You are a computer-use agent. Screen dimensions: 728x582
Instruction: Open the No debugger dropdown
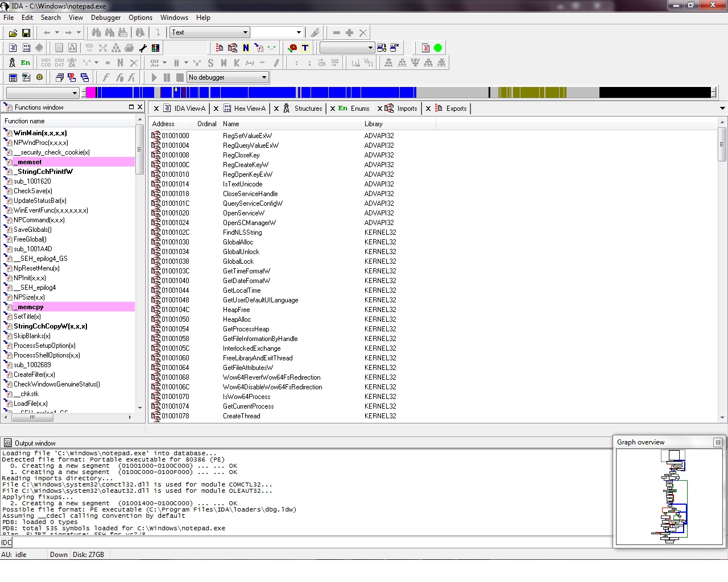point(264,77)
